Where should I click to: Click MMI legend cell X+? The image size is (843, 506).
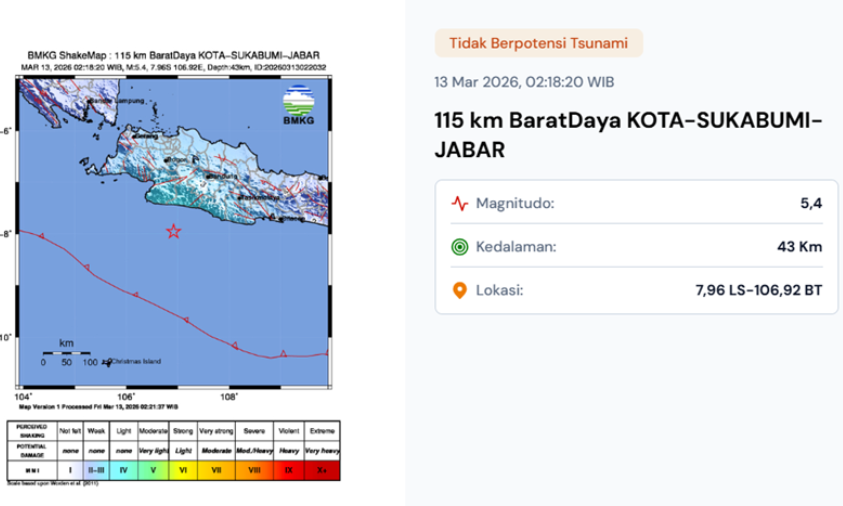click(x=322, y=470)
